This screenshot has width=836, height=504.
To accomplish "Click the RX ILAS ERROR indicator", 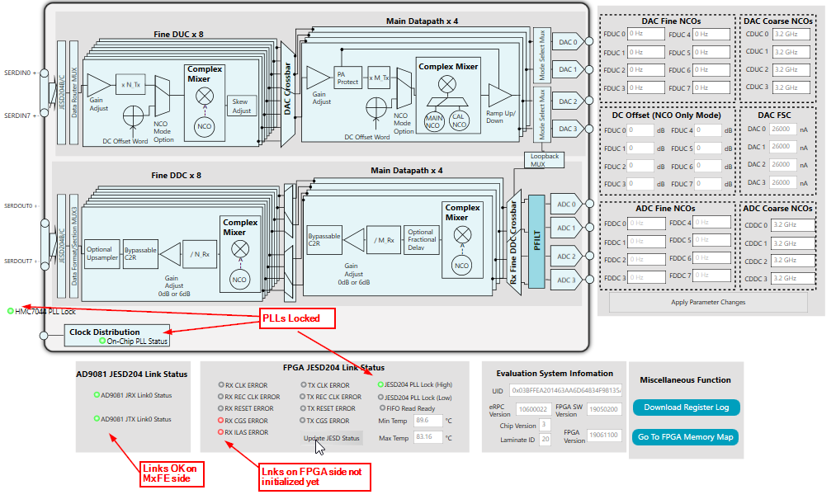I will [x=220, y=432].
